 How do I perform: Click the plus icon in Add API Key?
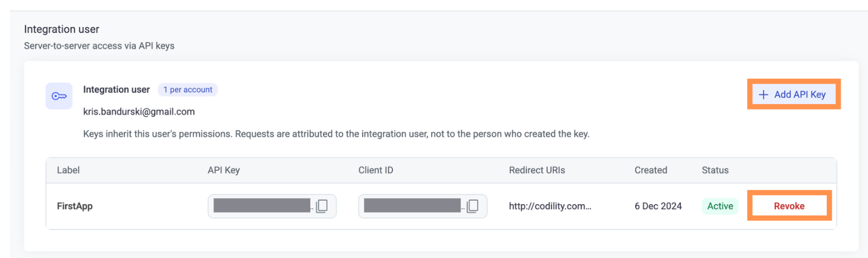[764, 94]
